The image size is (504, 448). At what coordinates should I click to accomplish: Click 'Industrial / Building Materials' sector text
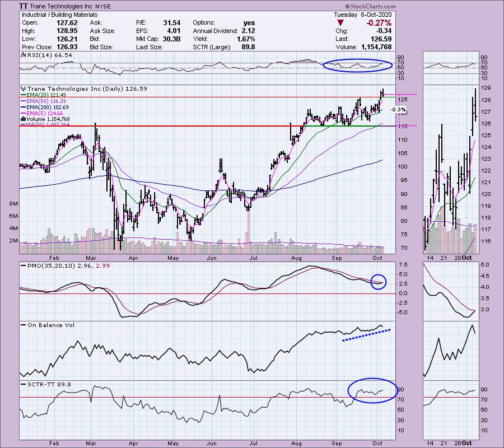(60, 15)
